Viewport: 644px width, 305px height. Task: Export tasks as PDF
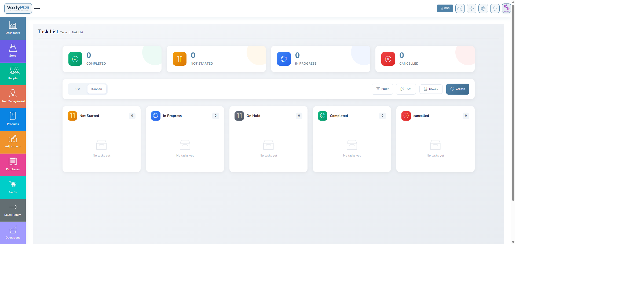point(405,89)
